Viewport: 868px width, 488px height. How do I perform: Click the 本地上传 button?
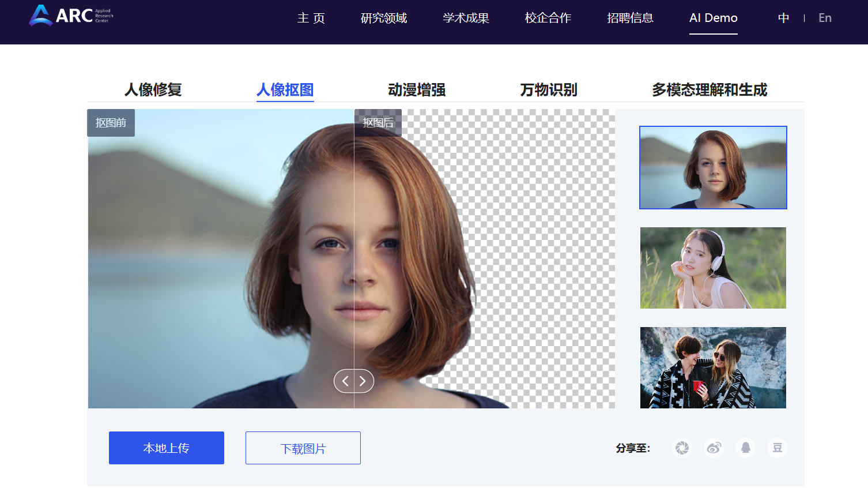tap(167, 448)
